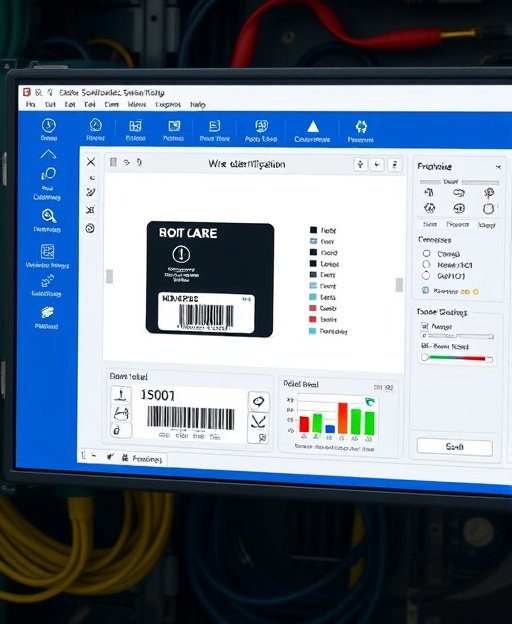512x624 pixels.
Task: Close the properties panel with its X
Action: click(498, 168)
